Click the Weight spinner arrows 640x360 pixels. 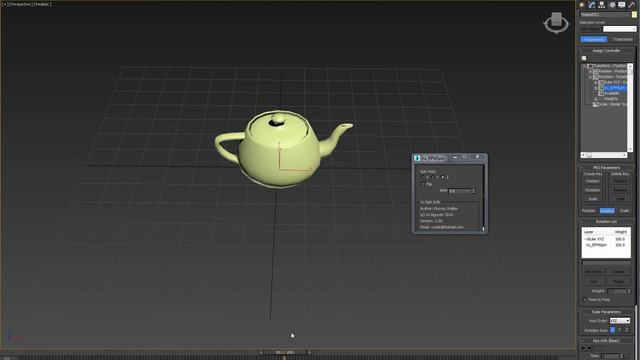coord(629,291)
